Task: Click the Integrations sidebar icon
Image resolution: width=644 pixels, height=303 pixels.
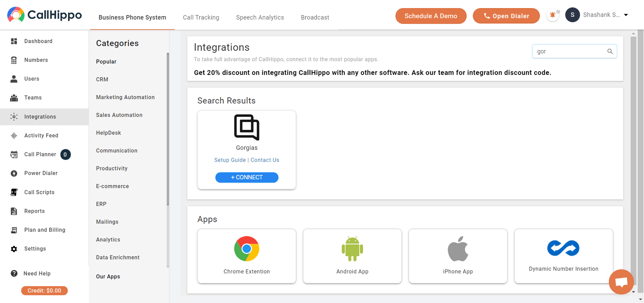Action: click(14, 117)
